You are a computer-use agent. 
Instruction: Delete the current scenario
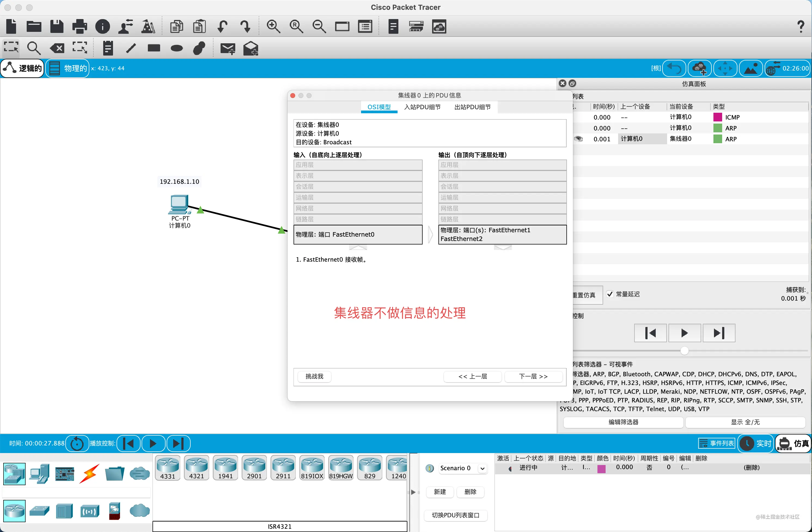[x=470, y=492]
